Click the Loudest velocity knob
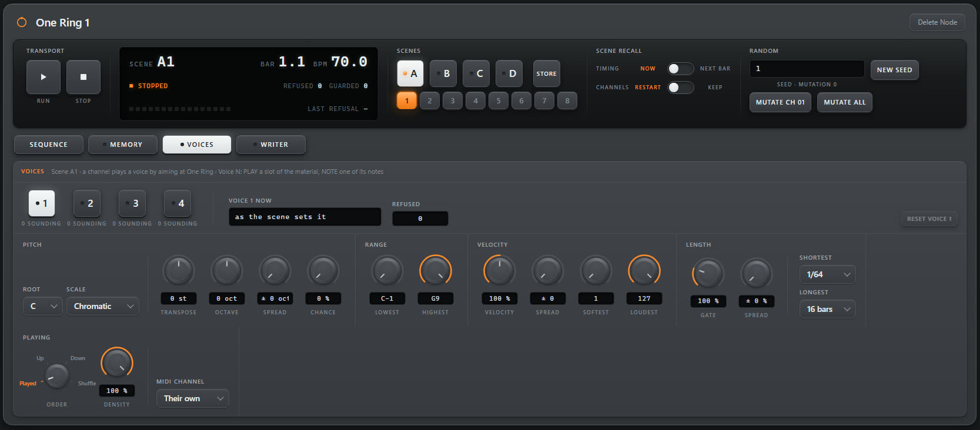The height and width of the screenshot is (430, 980). tap(644, 271)
